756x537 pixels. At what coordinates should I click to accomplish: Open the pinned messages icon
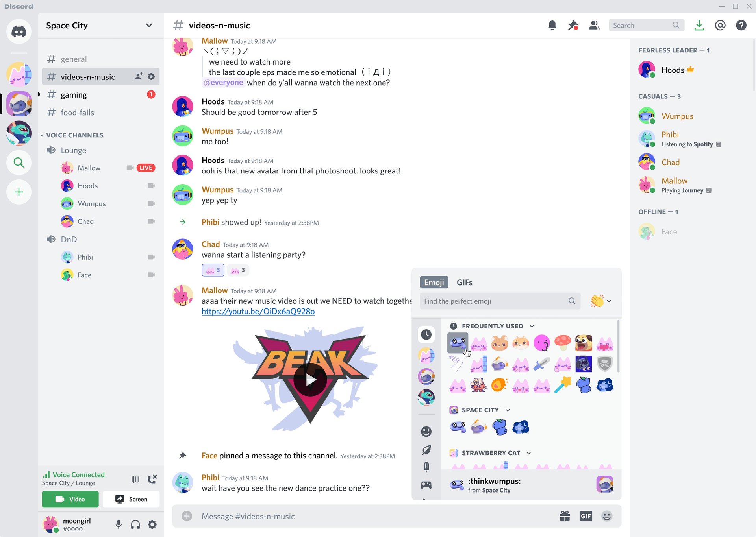(x=573, y=26)
